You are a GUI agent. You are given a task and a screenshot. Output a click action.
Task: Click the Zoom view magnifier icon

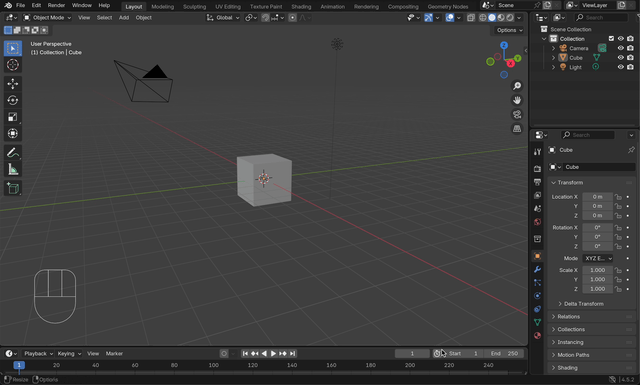pos(517,86)
